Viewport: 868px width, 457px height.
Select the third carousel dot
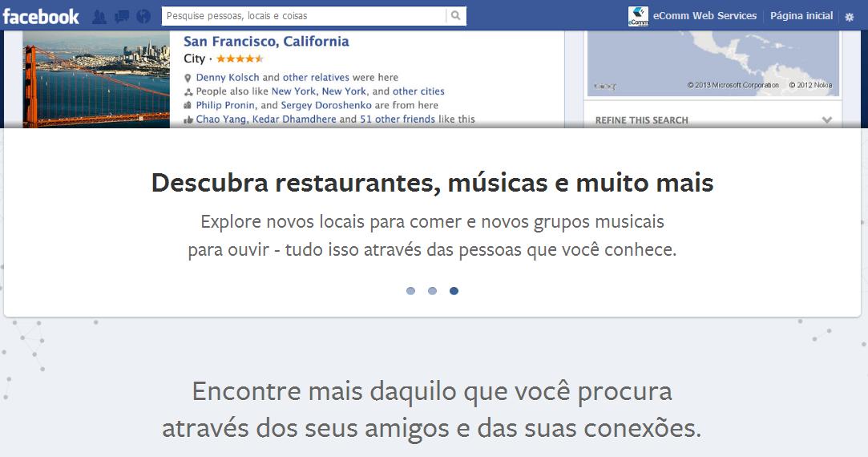point(454,291)
